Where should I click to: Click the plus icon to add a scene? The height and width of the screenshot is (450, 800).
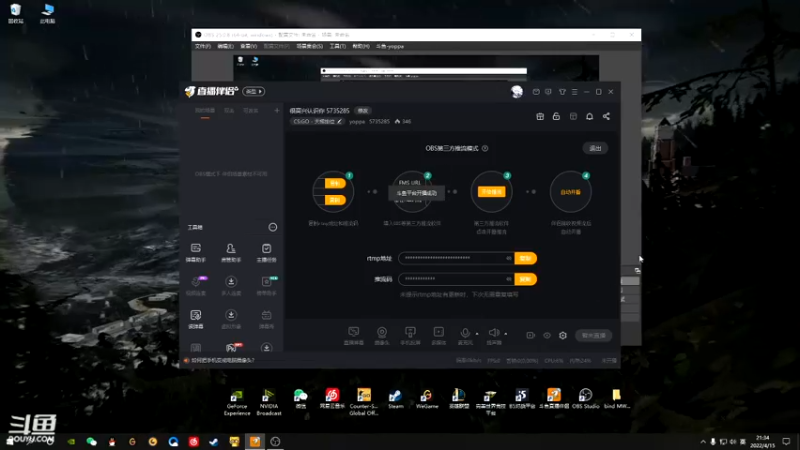click(x=277, y=110)
